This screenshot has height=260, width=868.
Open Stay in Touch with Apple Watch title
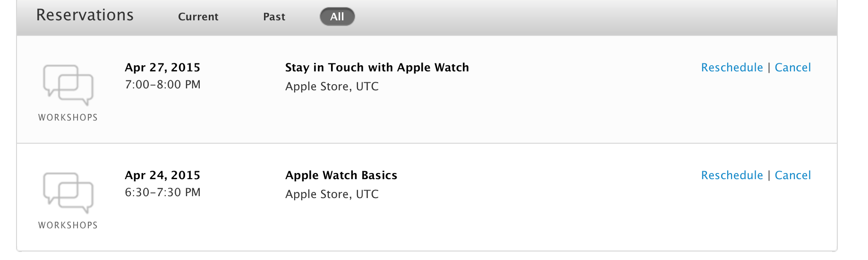point(377,68)
